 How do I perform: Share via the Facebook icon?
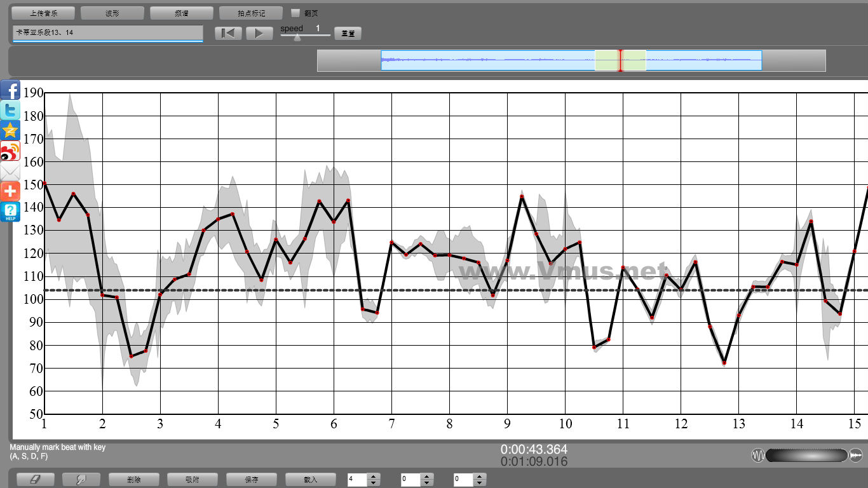10,90
